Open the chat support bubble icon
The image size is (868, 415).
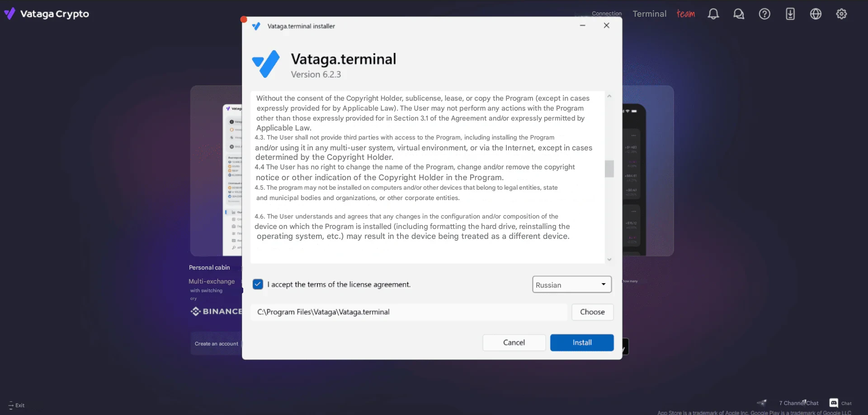pyautogui.click(x=739, y=14)
